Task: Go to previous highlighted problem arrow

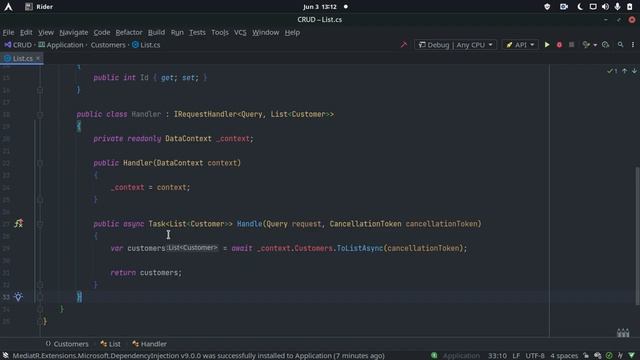Action: (x=624, y=71)
